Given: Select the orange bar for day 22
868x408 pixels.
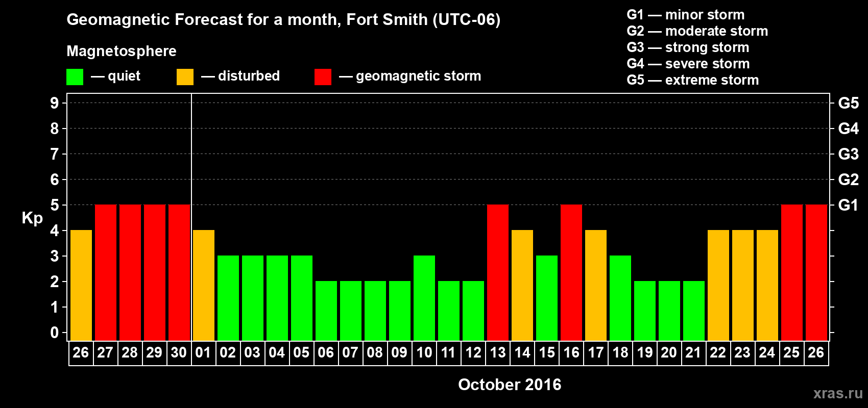Looking at the screenshot, I should tap(718, 285).
